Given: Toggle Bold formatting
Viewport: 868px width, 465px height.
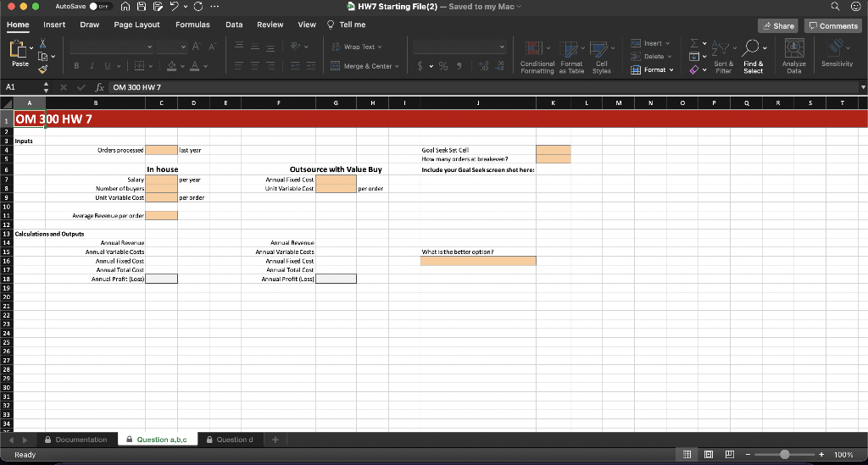Looking at the screenshot, I should [76, 66].
